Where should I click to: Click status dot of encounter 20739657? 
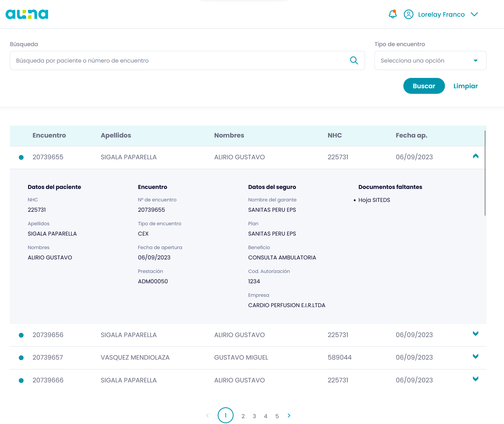click(21, 358)
